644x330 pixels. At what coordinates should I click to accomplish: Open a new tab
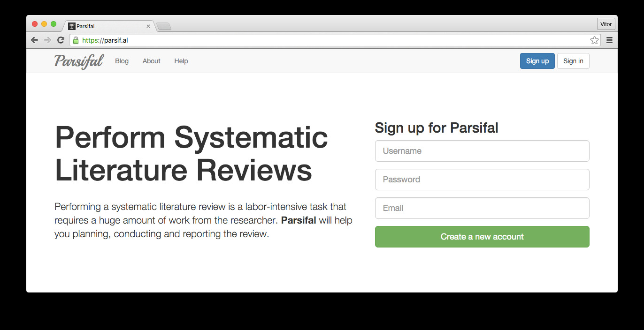(x=164, y=26)
